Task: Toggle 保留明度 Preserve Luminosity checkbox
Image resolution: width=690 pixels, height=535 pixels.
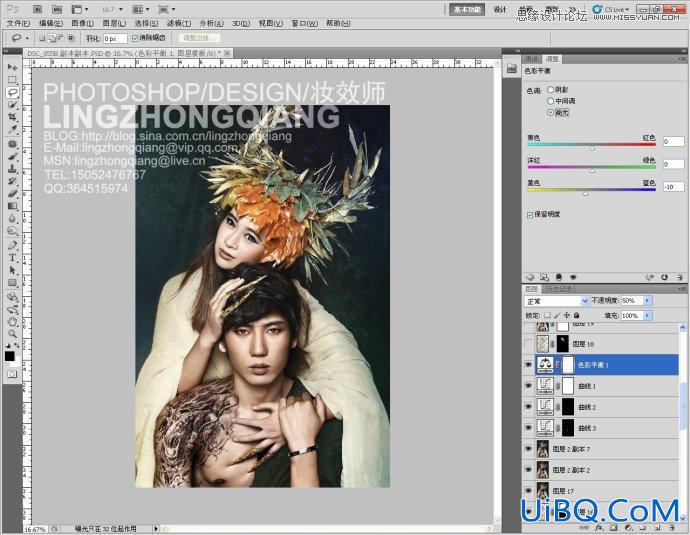Action: pyautogui.click(x=530, y=215)
